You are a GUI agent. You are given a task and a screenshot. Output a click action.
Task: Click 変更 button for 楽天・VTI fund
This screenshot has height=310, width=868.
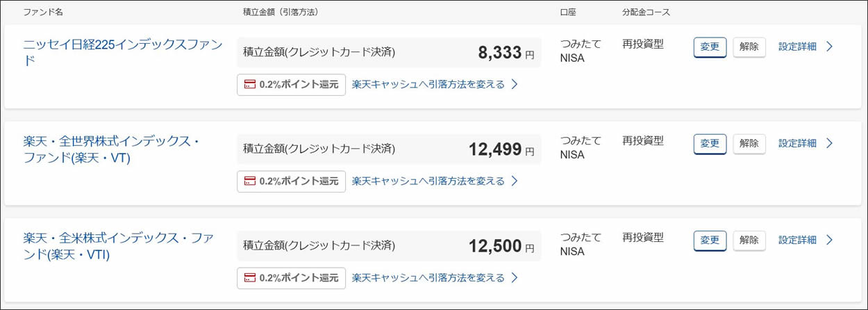[710, 240]
